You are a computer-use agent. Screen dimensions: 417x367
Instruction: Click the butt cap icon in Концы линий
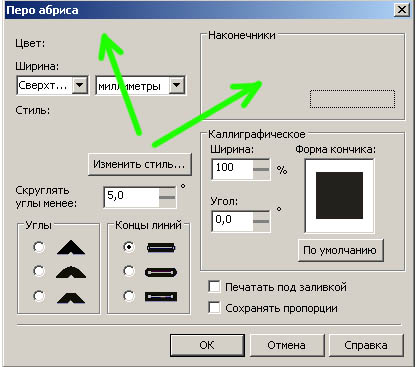tap(161, 248)
